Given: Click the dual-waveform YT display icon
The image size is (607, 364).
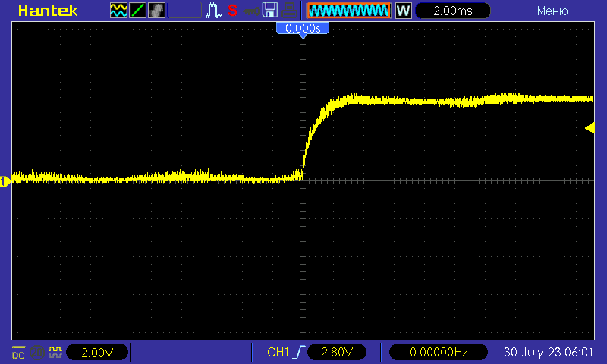Looking at the screenshot, I should click(118, 11).
